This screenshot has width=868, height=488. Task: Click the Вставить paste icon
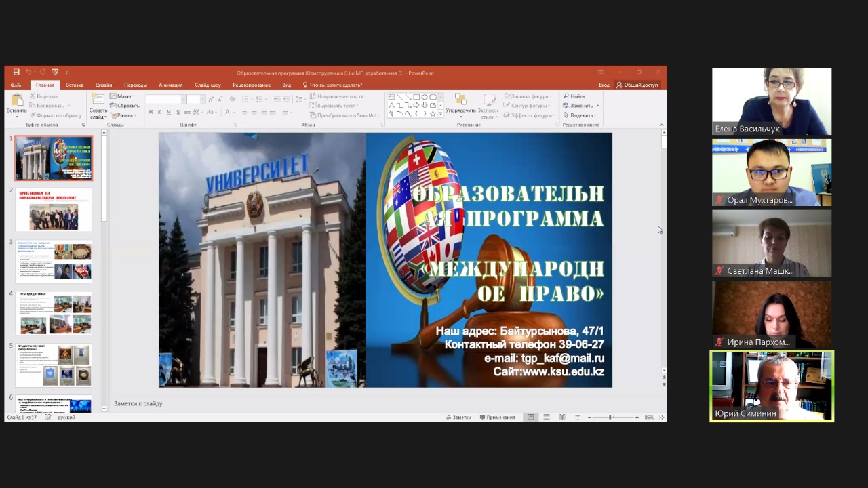16,100
